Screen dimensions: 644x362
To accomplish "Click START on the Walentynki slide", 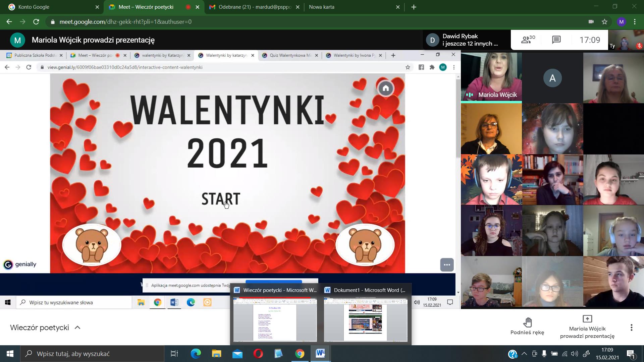I will 221,199.
